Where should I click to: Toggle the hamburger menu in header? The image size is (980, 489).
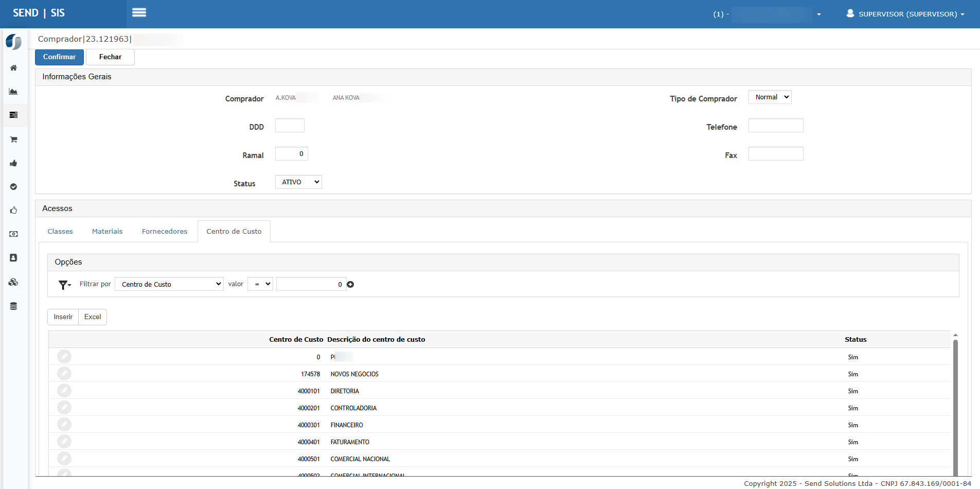[139, 13]
